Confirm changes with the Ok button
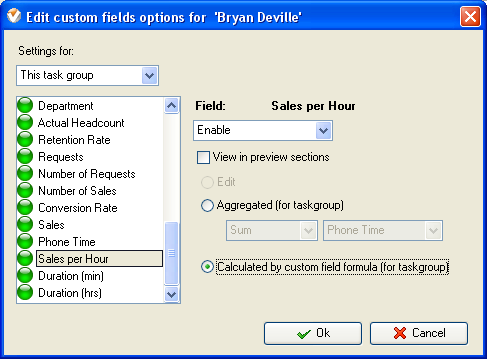Image resolution: width=487 pixels, height=360 pixels. (313, 333)
